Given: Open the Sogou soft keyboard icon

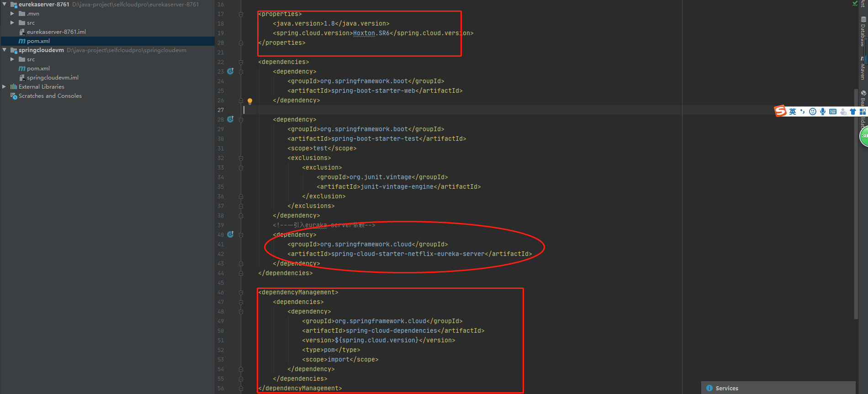Looking at the screenshot, I should pos(833,112).
